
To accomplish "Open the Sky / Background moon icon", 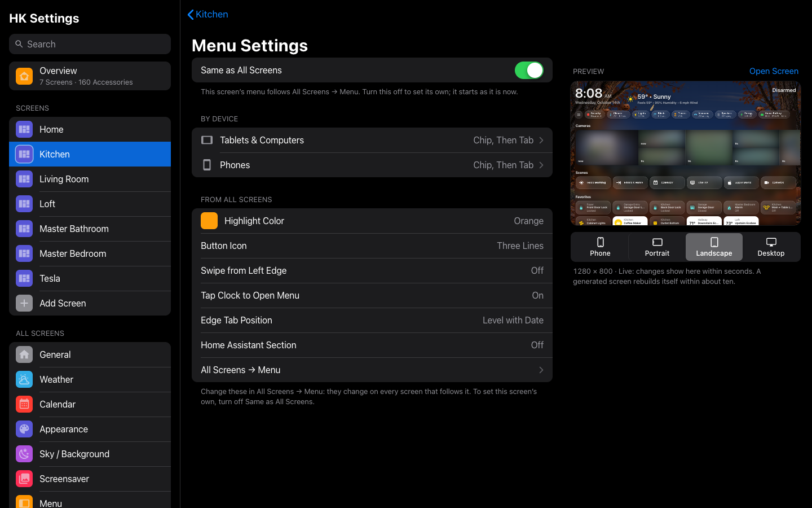I will (24, 454).
